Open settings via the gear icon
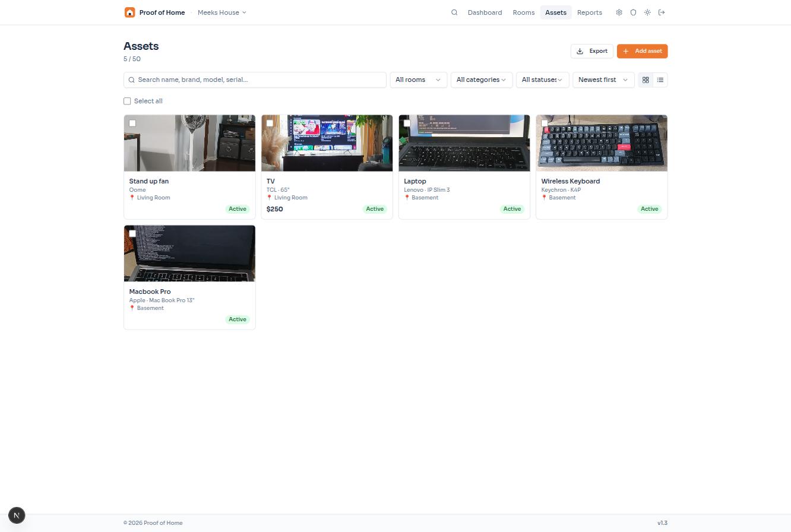791x532 pixels. [619, 12]
